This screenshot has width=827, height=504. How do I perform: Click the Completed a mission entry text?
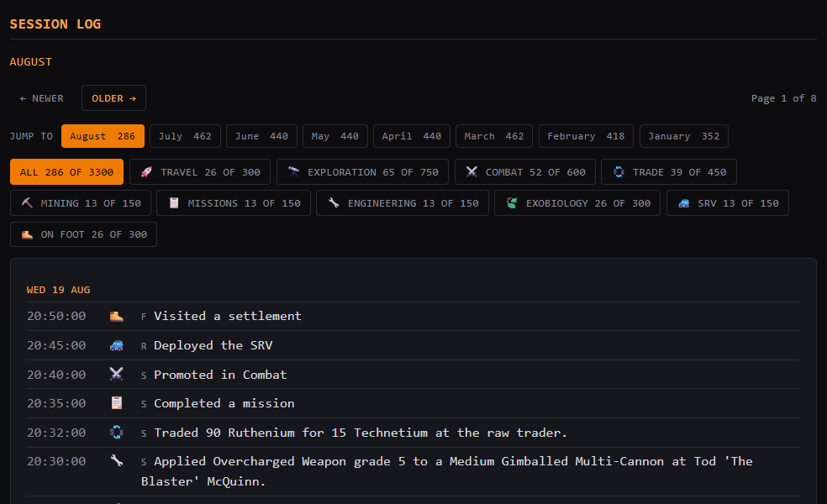pyautogui.click(x=224, y=403)
